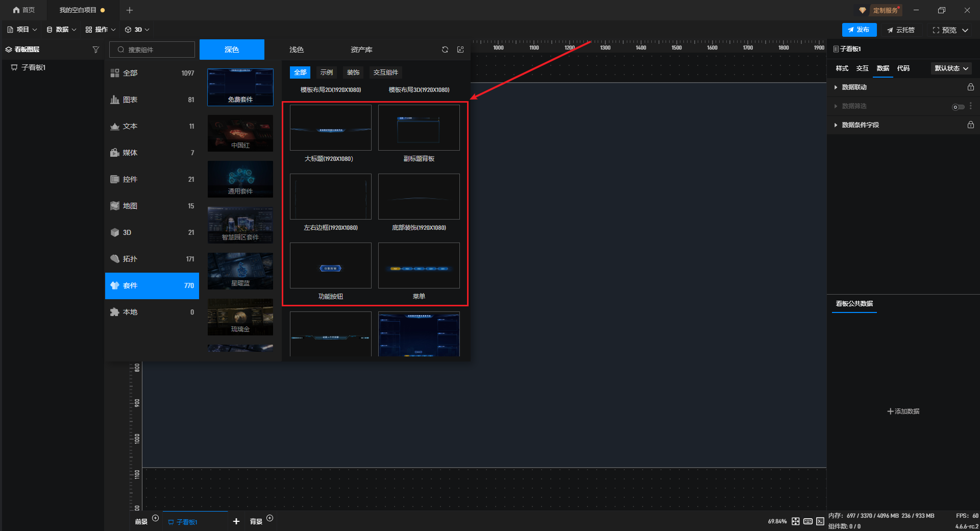980x531 pixels.
Task: Focus the 搜索组件 search field
Action: tap(152, 50)
